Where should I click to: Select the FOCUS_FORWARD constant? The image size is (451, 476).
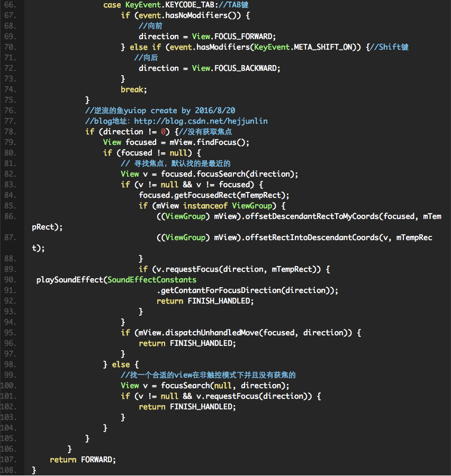tap(245, 36)
